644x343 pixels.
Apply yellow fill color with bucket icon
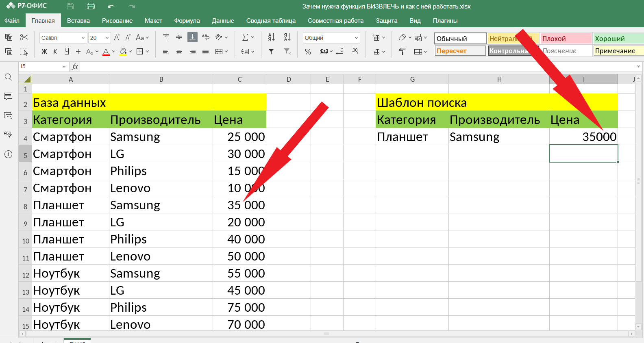coord(123,52)
